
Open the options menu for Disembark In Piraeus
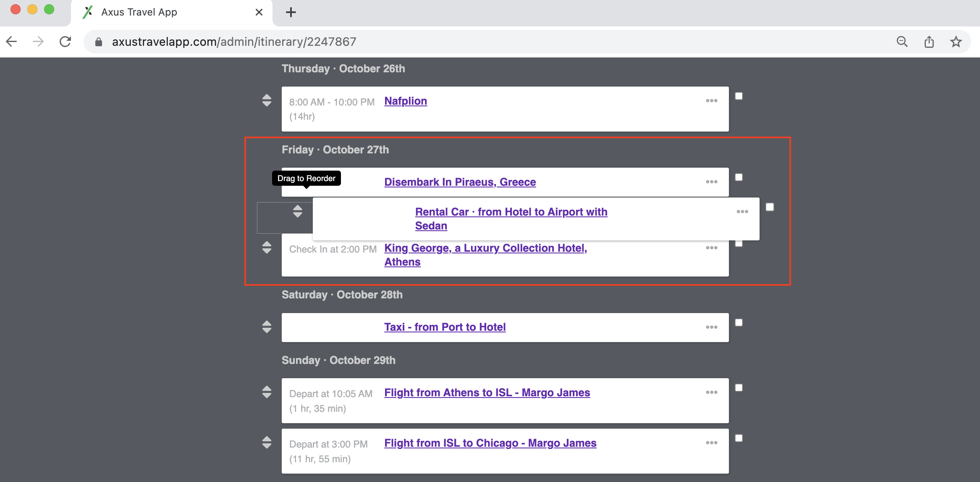pos(712,182)
